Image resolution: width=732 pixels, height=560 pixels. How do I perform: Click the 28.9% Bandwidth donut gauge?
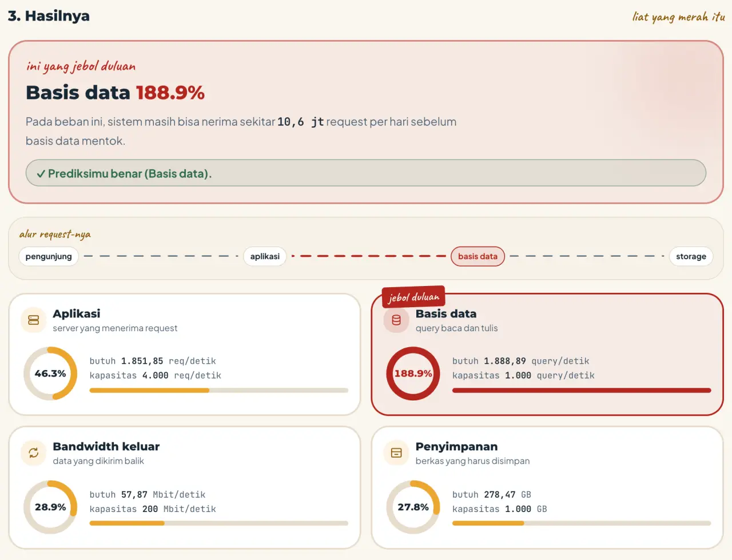pyautogui.click(x=50, y=507)
